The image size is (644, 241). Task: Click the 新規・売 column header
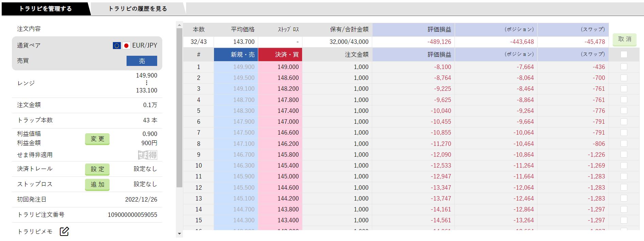click(236, 54)
